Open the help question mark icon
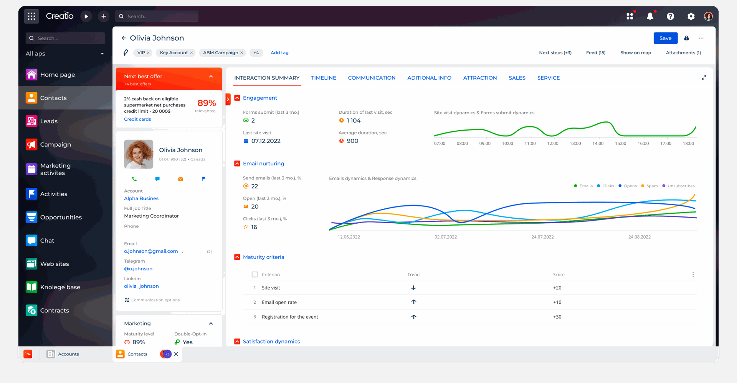 click(670, 16)
